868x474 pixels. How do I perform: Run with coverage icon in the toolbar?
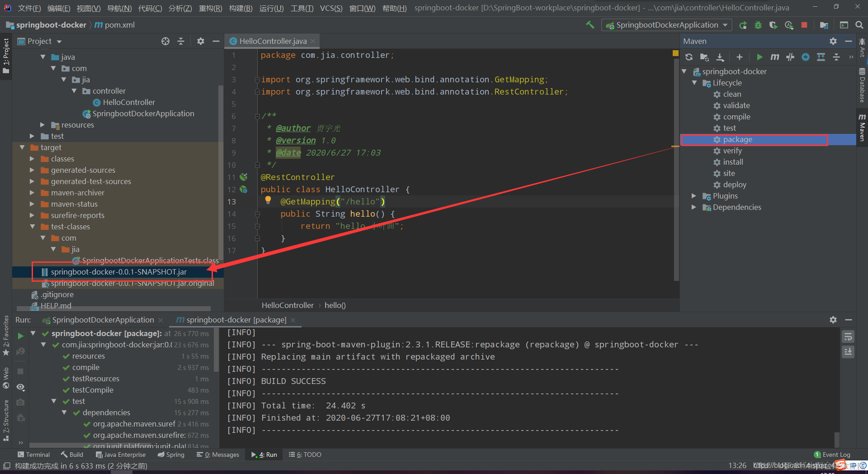(774, 25)
